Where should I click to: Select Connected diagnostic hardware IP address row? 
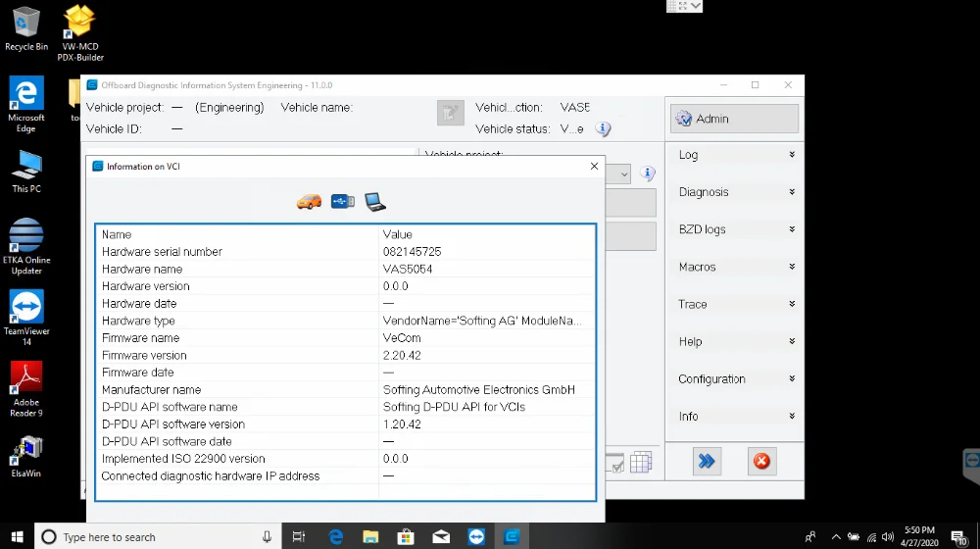345,476
